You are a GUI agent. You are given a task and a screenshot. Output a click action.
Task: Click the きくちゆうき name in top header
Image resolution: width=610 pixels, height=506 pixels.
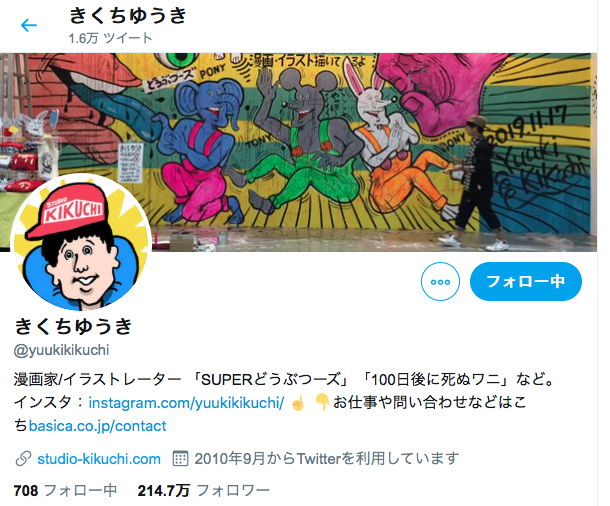pos(128,16)
